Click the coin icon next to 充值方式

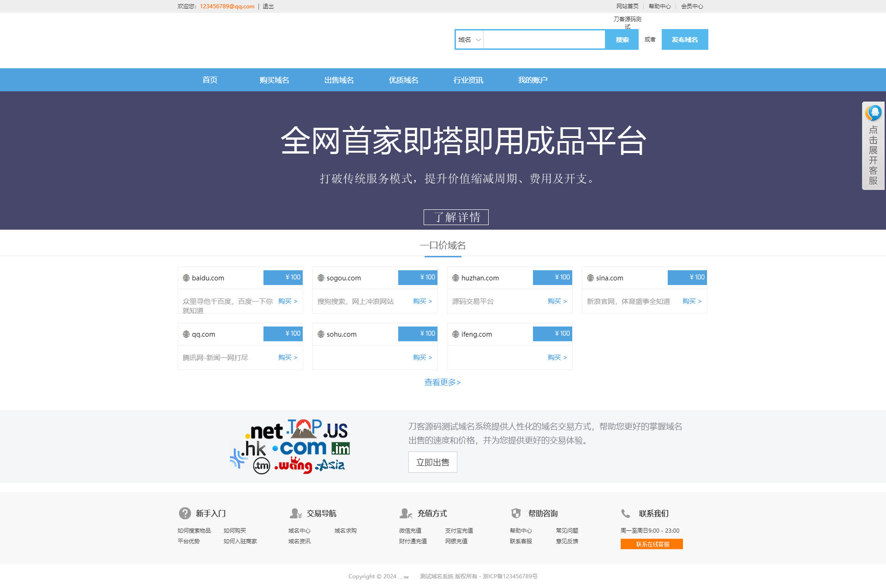click(405, 513)
